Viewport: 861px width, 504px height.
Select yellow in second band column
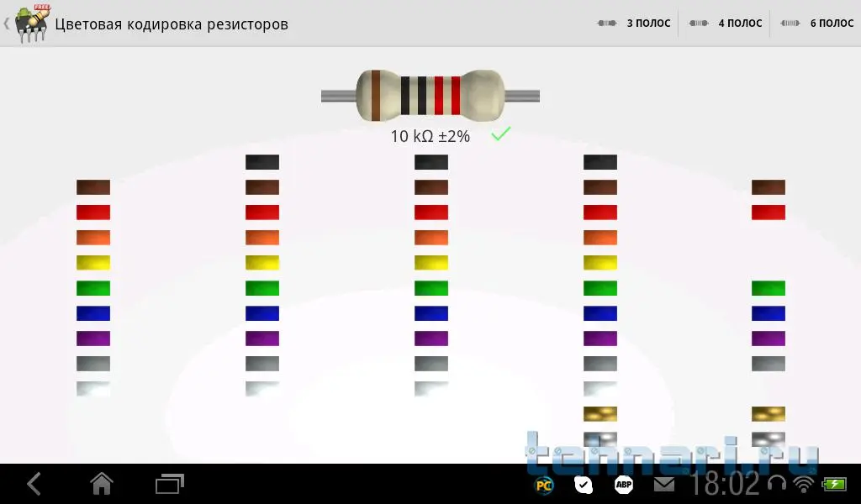(x=262, y=263)
